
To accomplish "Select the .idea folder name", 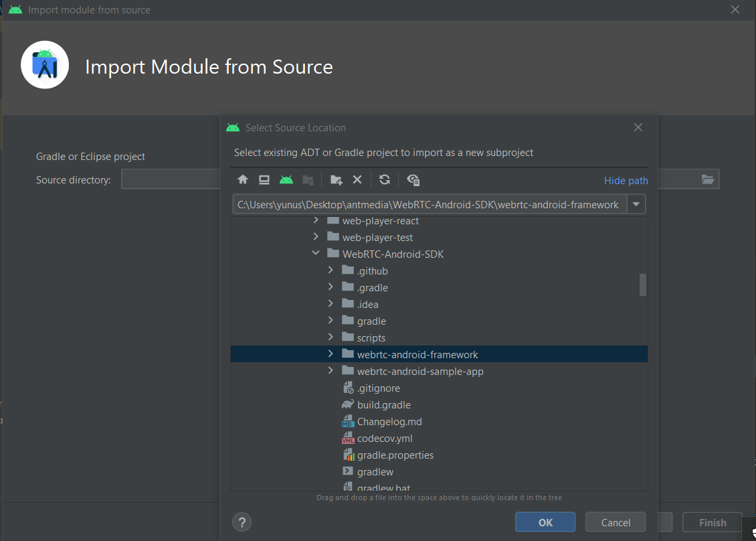I will click(367, 305).
